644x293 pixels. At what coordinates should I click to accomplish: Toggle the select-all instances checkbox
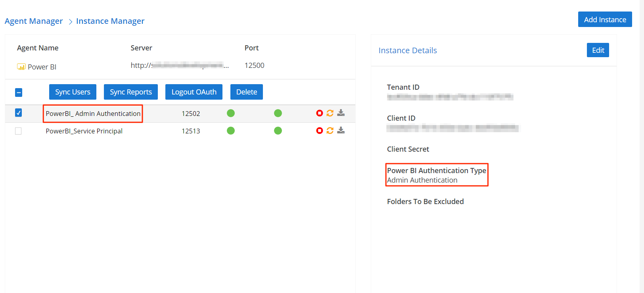pos(19,93)
